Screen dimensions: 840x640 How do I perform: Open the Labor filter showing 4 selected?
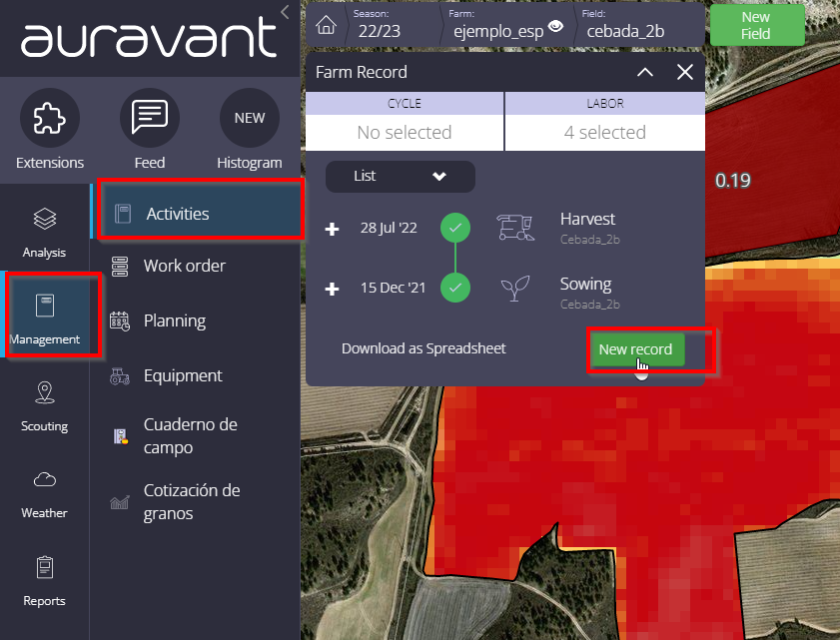click(605, 122)
